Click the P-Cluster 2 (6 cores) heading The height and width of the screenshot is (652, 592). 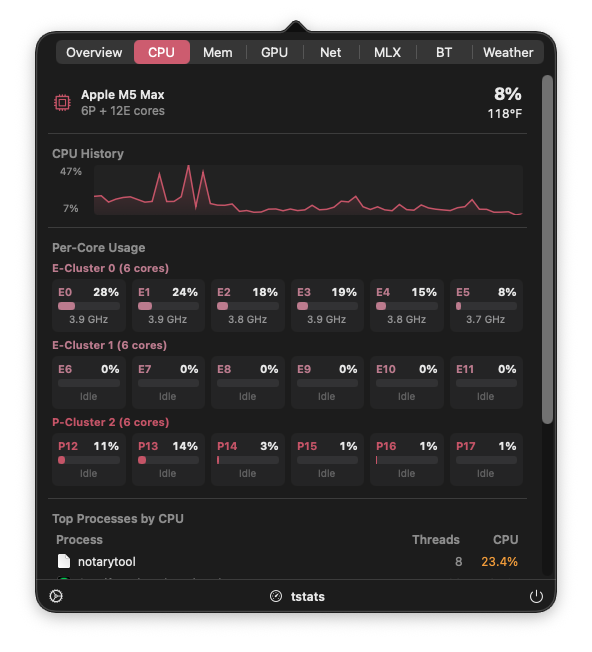(111, 422)
